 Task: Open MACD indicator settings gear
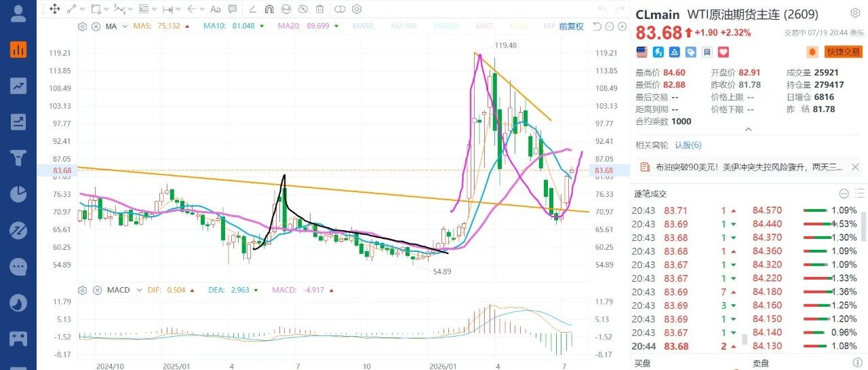coord(82,290)
